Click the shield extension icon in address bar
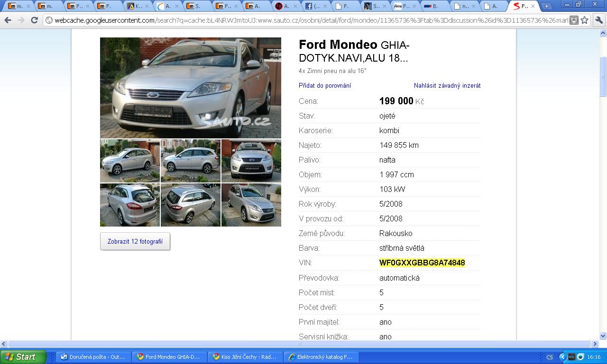 pyautogui.click(x=574, y=20)
